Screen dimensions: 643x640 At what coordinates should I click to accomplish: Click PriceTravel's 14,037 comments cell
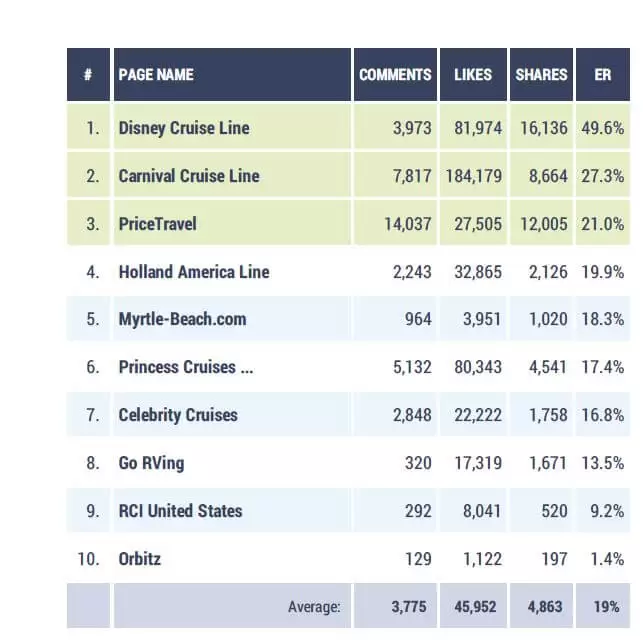(395, 224)
